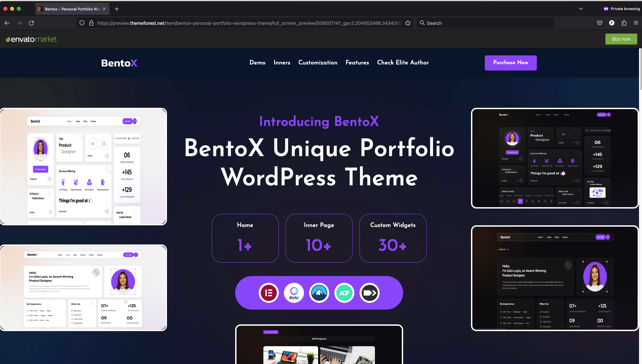Click the browser back arrow
Viewport: 642px width, 364px height.
[7, 23]
